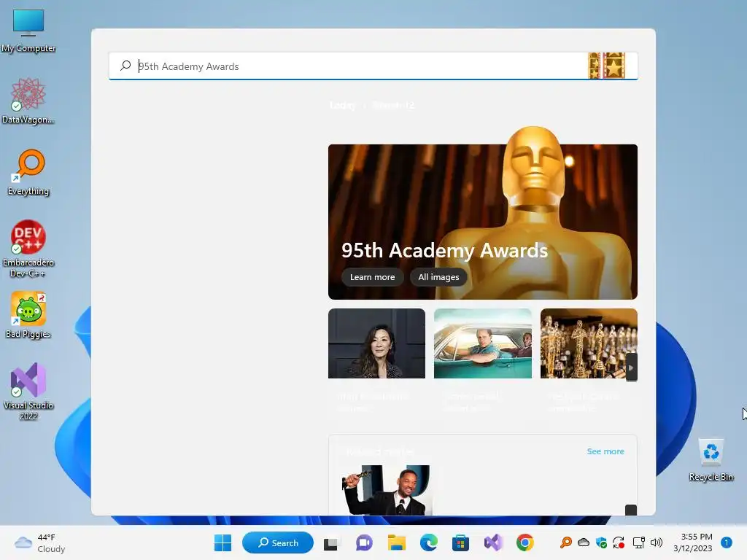Open the 95th Academy Awards banner image
Viewport: 747px width, 560px height.
[483, 222]
